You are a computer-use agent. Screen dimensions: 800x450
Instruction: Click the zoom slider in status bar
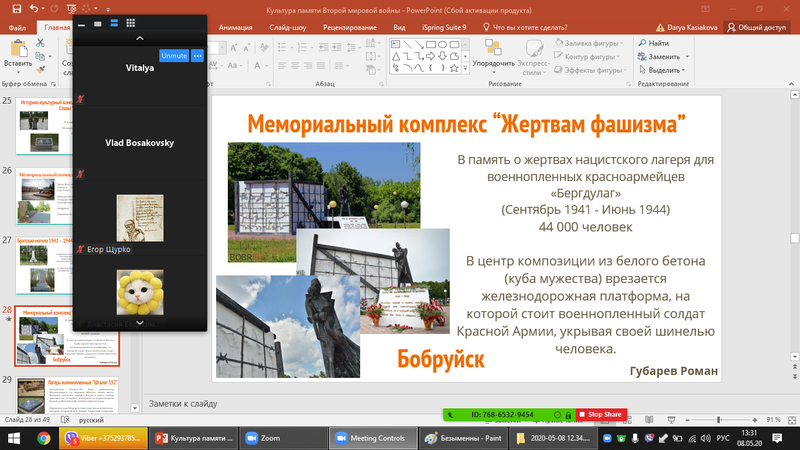tap(720, 420)
